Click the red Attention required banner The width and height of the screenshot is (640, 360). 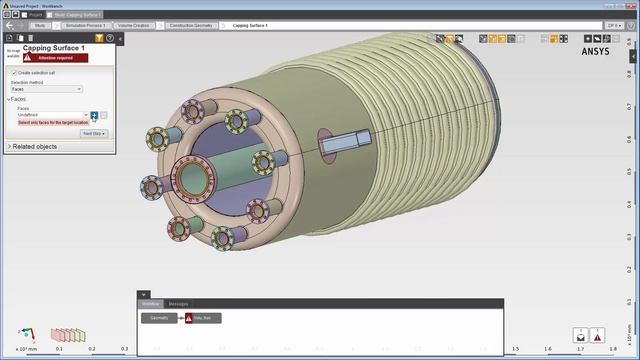[56, 58]
